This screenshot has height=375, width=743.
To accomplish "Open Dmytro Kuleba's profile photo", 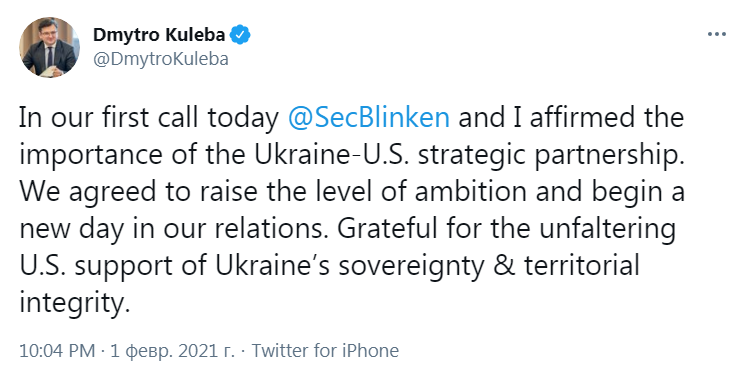I will (x=49, y=47).
